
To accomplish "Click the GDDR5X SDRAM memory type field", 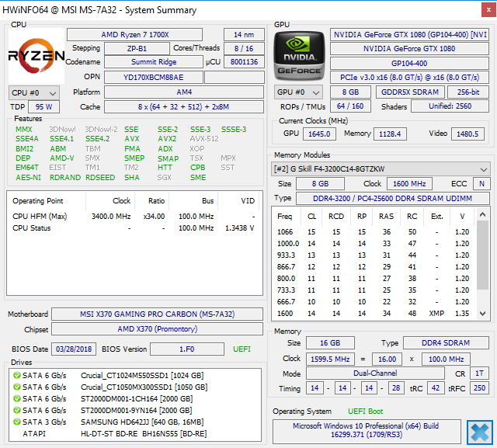I will (x=410, y=92).
